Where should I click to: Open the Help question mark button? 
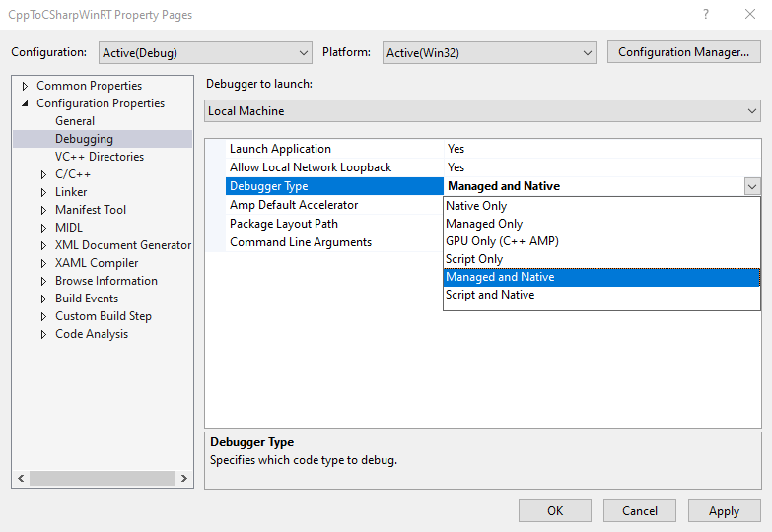705,15
